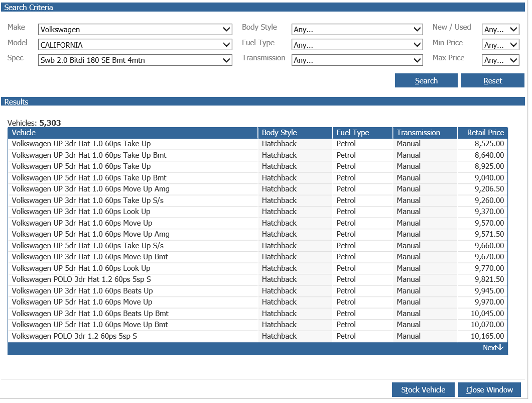Click the Close Window button
Viewport: 532px width, 403px height.
489,390
